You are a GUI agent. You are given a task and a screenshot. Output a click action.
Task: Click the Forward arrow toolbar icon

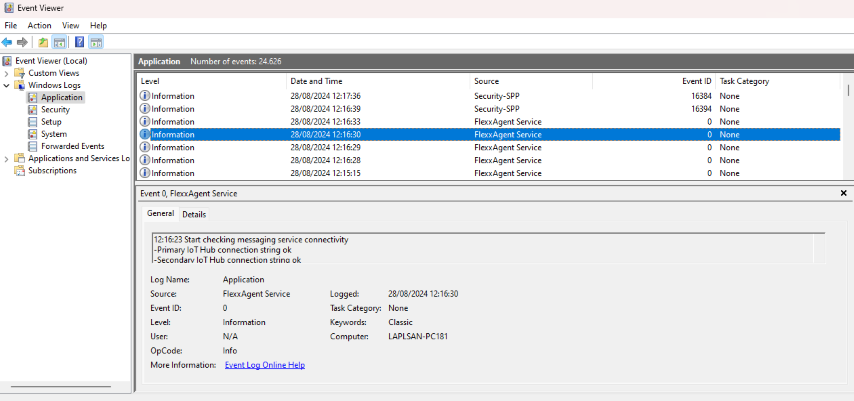click(x=22, y=42)
